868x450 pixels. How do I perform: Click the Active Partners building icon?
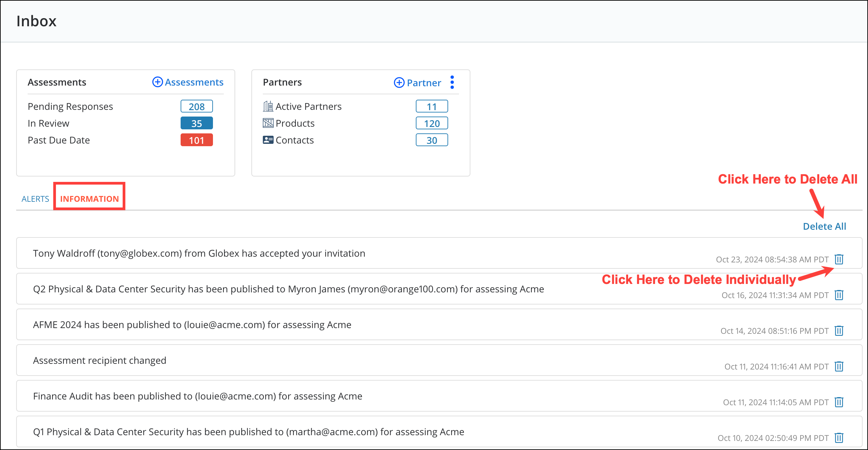click(268, 106)
